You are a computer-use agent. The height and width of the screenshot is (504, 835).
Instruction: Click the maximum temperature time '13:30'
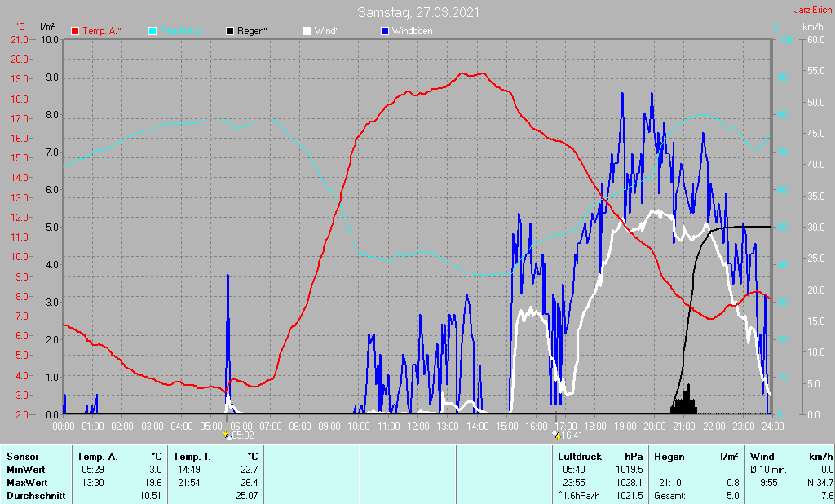point(93,483)
